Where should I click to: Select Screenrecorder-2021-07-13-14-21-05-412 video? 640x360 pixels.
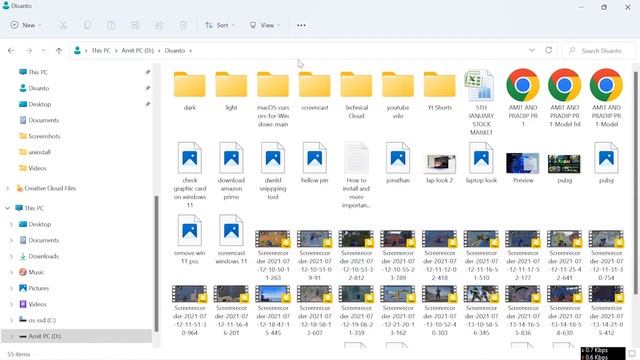[606, 310]
